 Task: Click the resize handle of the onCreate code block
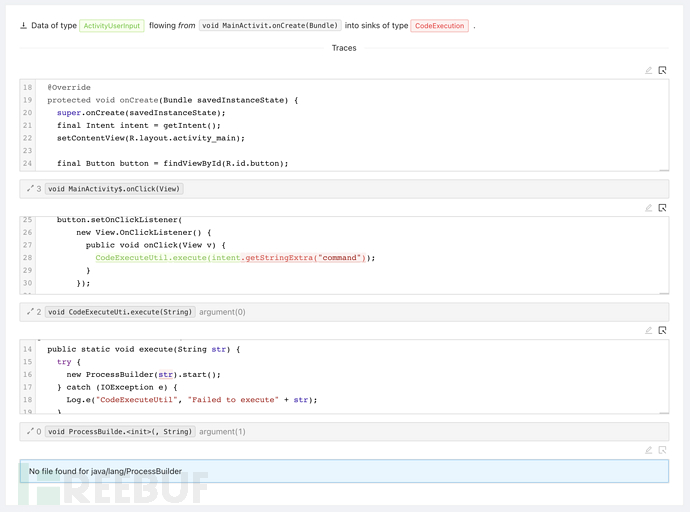tap(664, 169)
